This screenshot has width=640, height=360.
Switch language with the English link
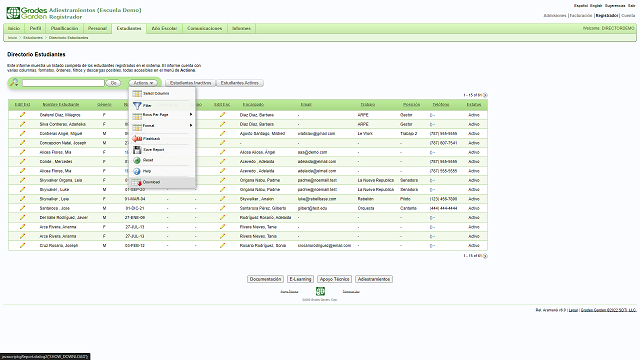coord(596,6)
